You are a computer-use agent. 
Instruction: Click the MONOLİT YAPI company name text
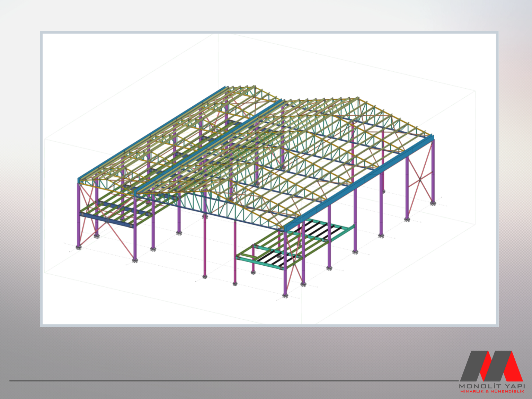pos(492,386)
